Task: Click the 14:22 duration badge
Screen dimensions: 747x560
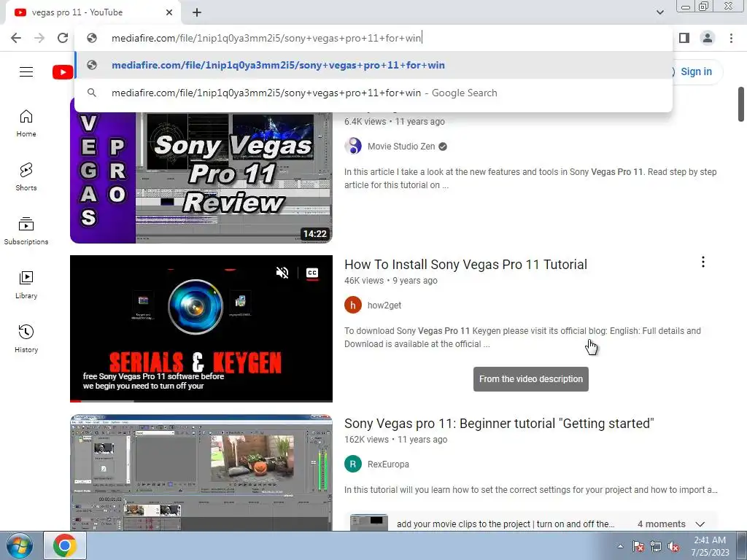Action: (315, 234)
